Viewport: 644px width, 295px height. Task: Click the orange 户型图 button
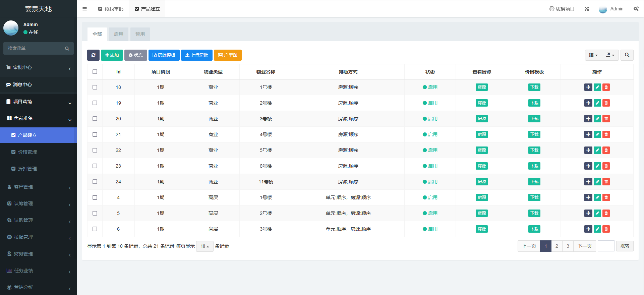pyautogui.click(x=228, y=55)
